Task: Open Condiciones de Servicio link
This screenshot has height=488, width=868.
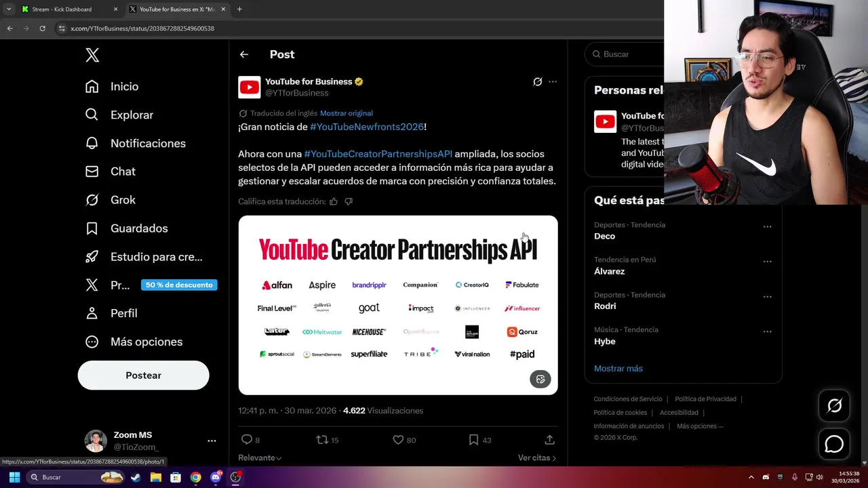Action: point(628,399)
